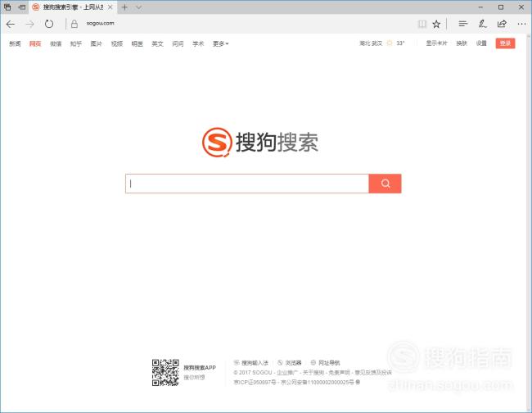Click the 显示卡片 show cards link
Screen dimensions: 532x413
437,43
